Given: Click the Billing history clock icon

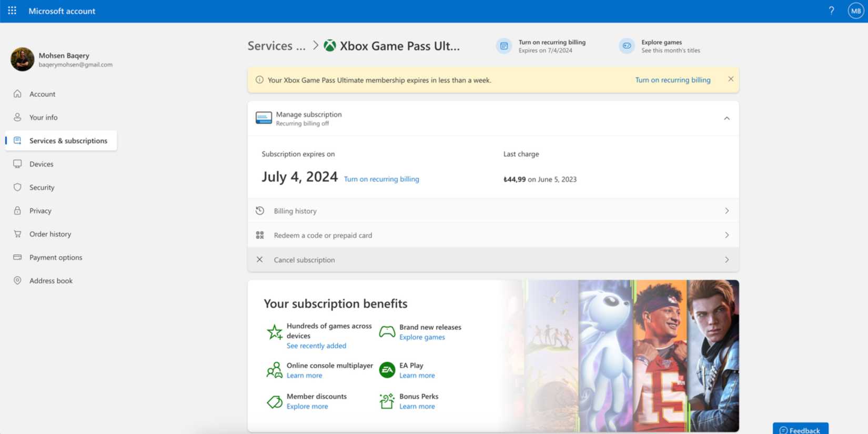Looking at the screenshot, I should pos(260,210).
